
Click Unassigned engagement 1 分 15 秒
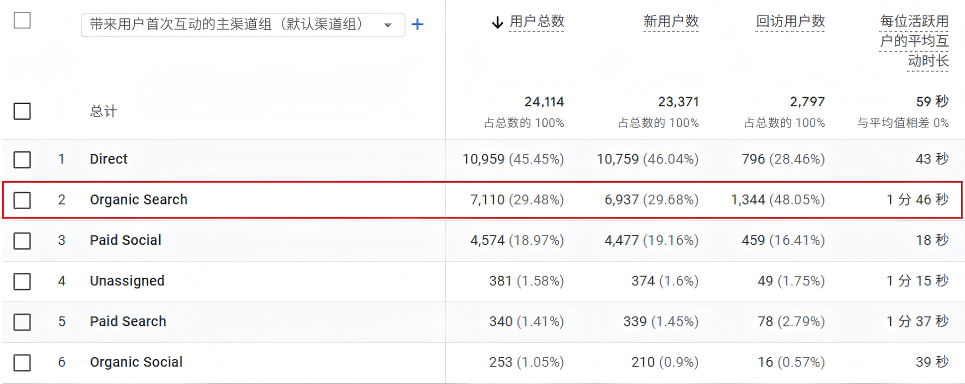(918, 281)
